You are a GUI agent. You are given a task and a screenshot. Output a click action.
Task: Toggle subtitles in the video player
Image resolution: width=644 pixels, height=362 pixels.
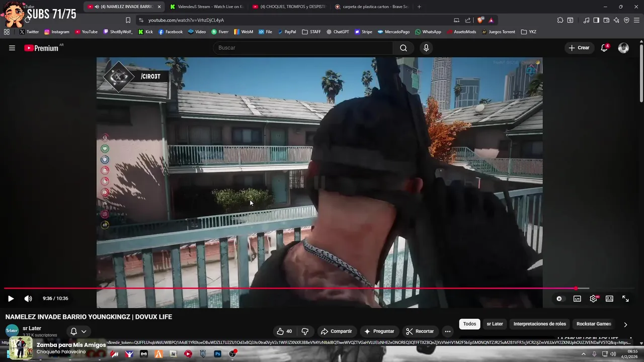(577, 299)
